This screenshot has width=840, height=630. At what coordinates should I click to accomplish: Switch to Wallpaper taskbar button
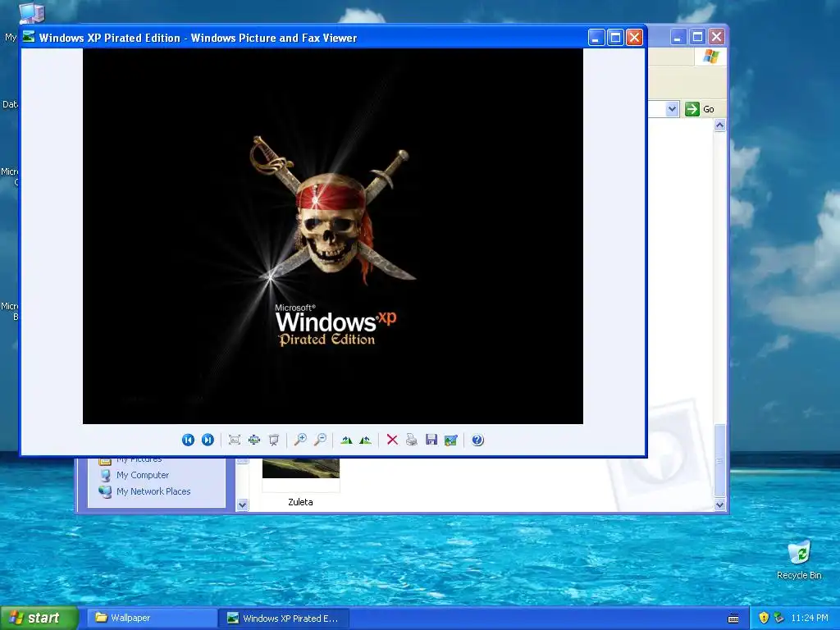(152, 618)
